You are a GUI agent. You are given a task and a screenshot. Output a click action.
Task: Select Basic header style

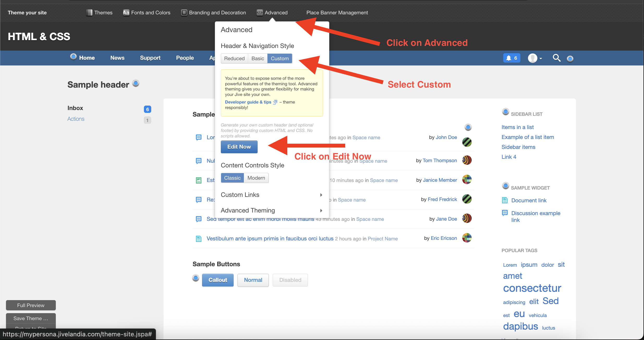(x=258, y=58)
